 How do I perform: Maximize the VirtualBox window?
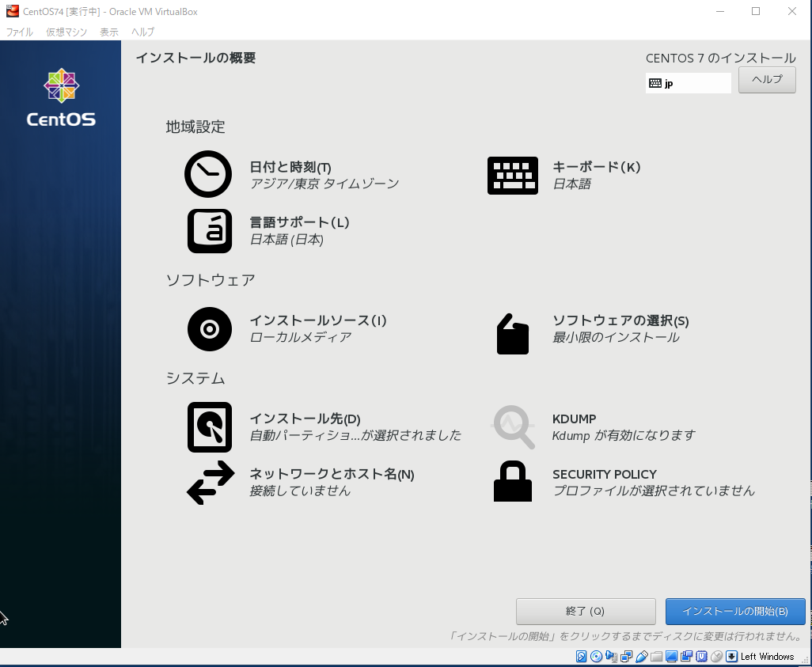click(x=756, y=11)
